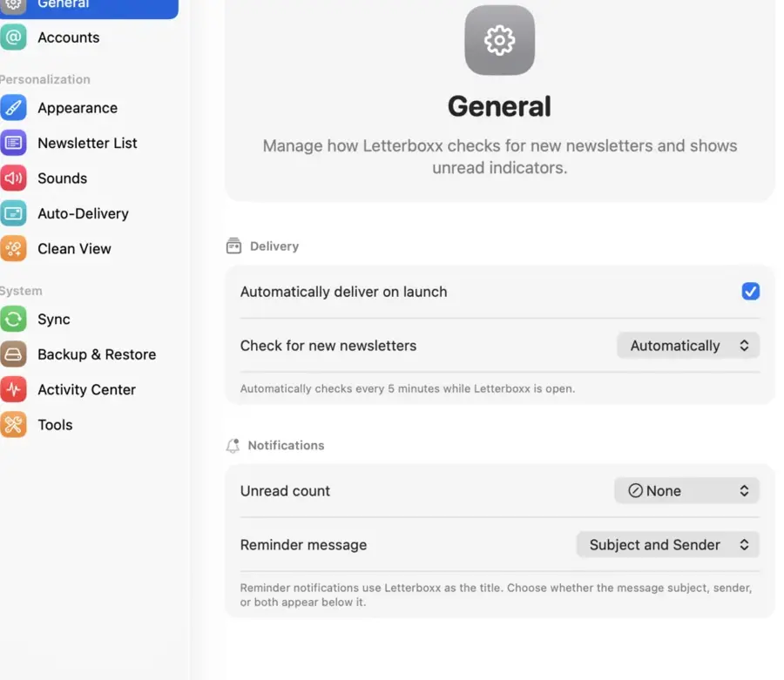
Task: Open the Accounts settings pane
Action: (89, 37)
